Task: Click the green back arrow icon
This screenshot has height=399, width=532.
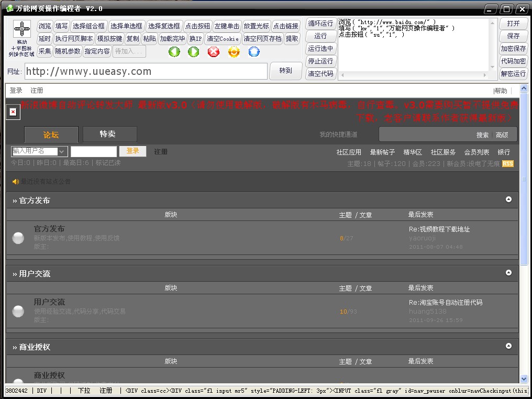Action: click(174, 52)
